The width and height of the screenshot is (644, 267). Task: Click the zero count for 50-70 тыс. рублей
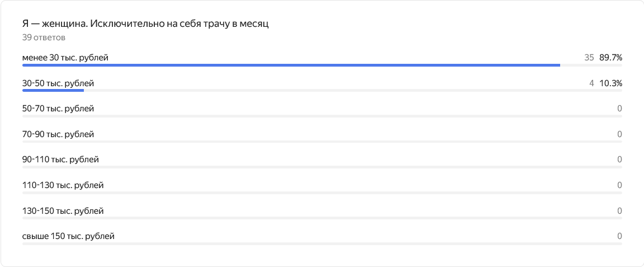620,109
